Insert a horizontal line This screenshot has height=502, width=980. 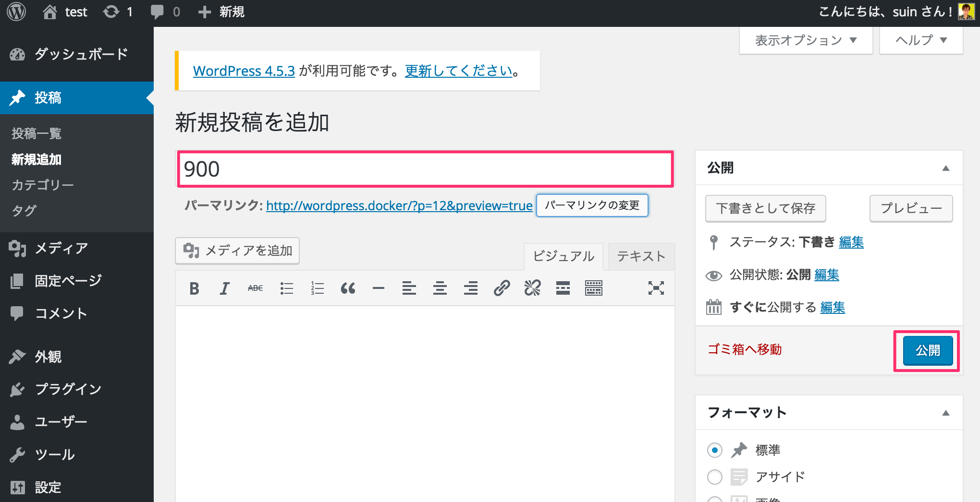click(379, 288)
